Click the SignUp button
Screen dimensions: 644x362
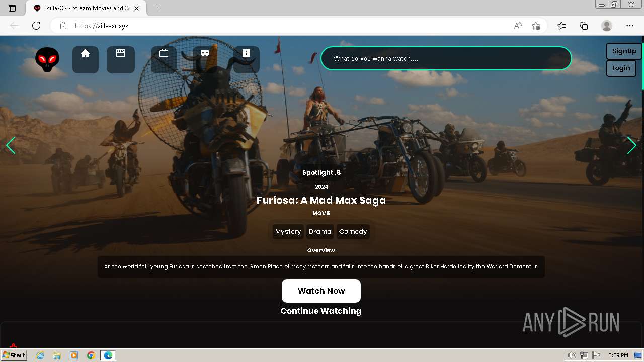tap(624, 51)
